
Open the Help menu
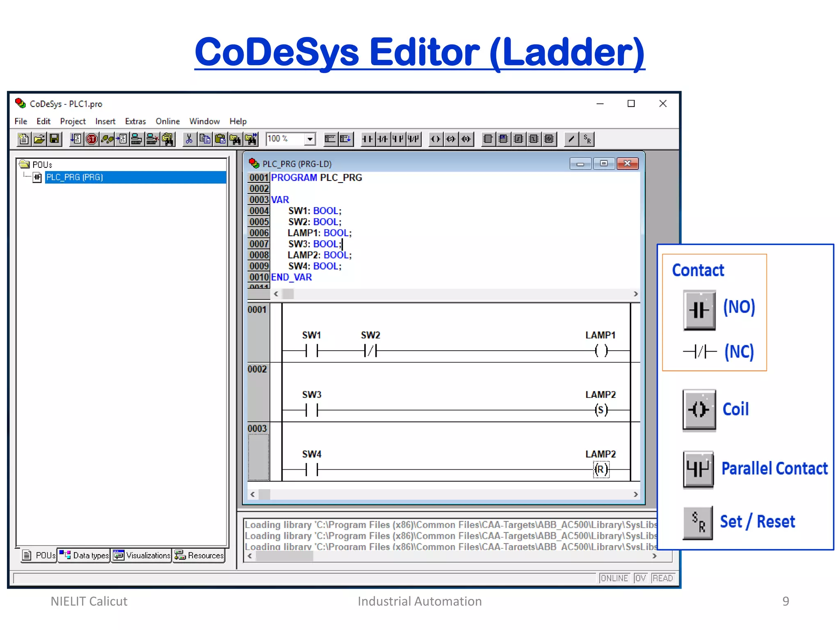(x=238, y=121)
